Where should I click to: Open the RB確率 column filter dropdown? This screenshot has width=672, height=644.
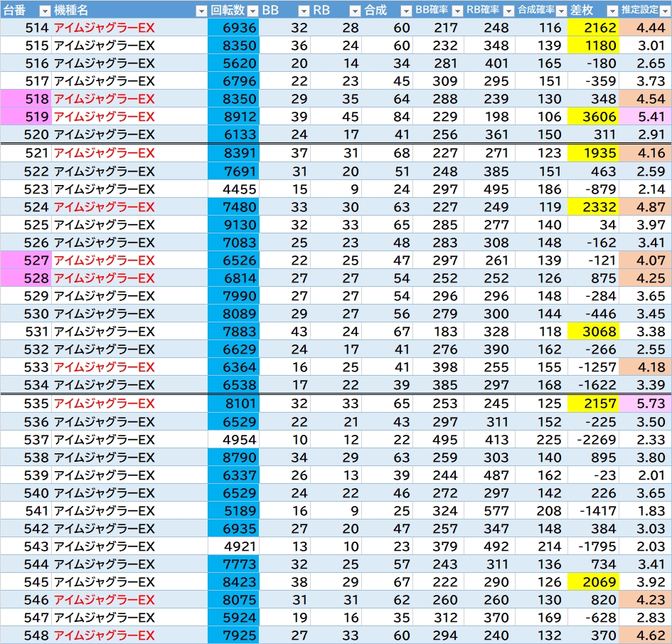[x=508, y=11]
